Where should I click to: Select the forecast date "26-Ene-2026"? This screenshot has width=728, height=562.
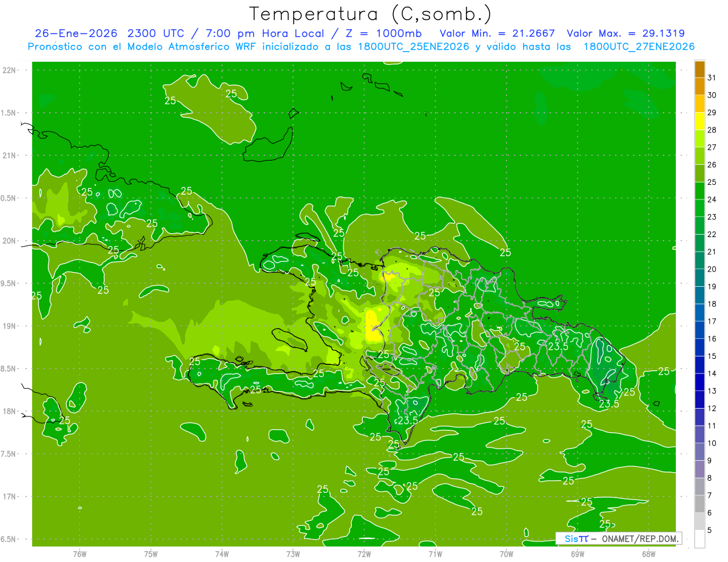point(75,33)
